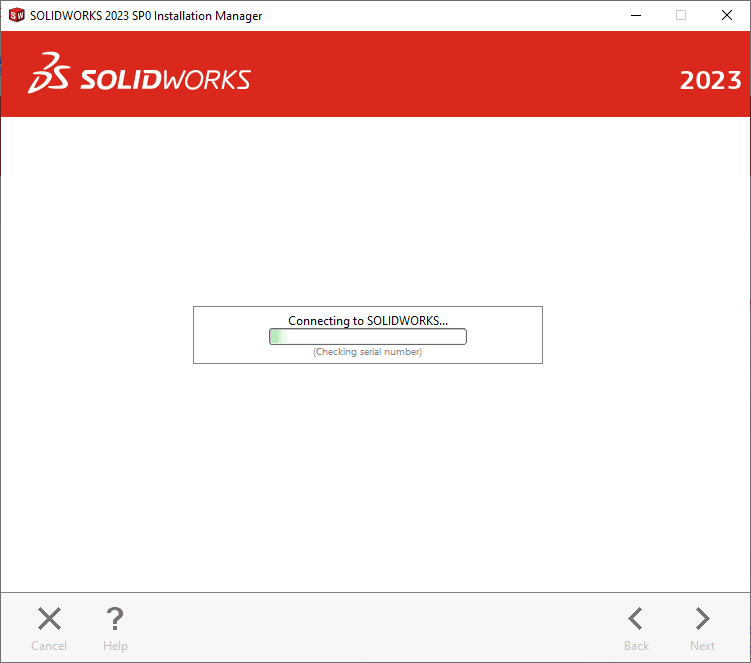Viewport: 751px width, 663px height.
Task: Click the Connecting to SOLIDWORKS progress bar
Action: (x=368, y=336)
